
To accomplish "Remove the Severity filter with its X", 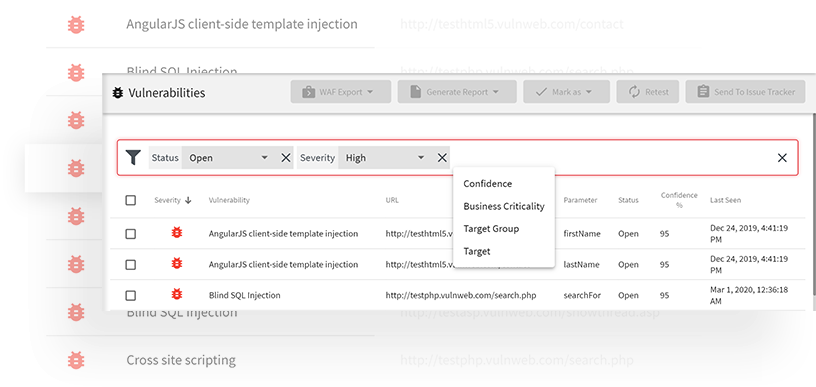I will click(442, 158).
